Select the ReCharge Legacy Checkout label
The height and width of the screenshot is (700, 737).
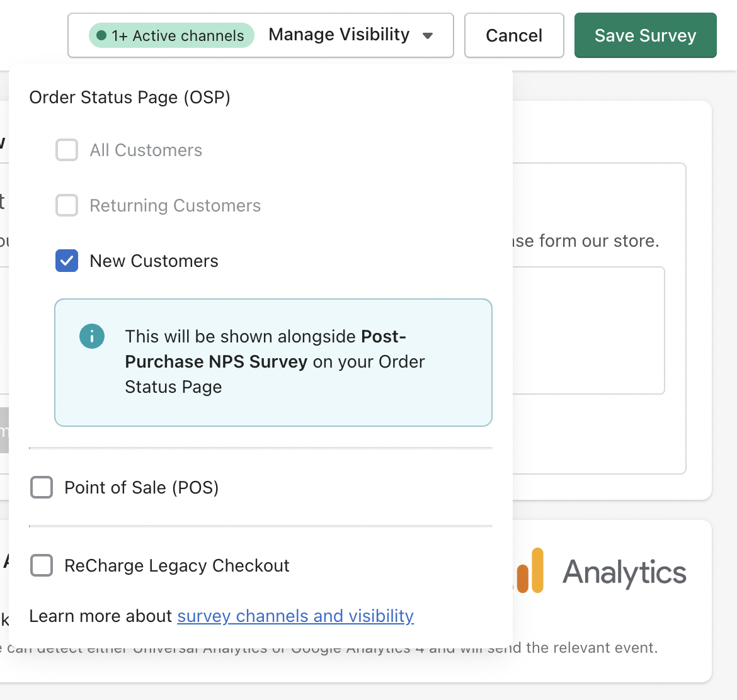point(177,566)
